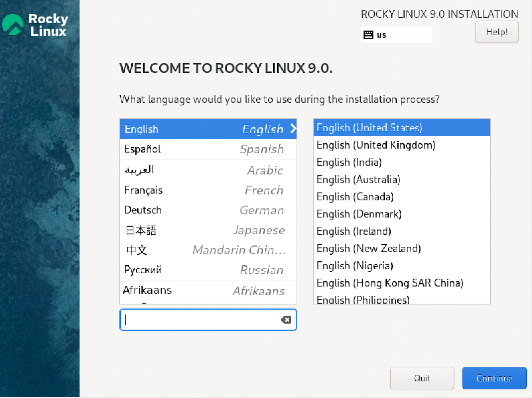Select English (Canada) locale
The height and width of the screenshot is (398, 532).
point(402,197)
